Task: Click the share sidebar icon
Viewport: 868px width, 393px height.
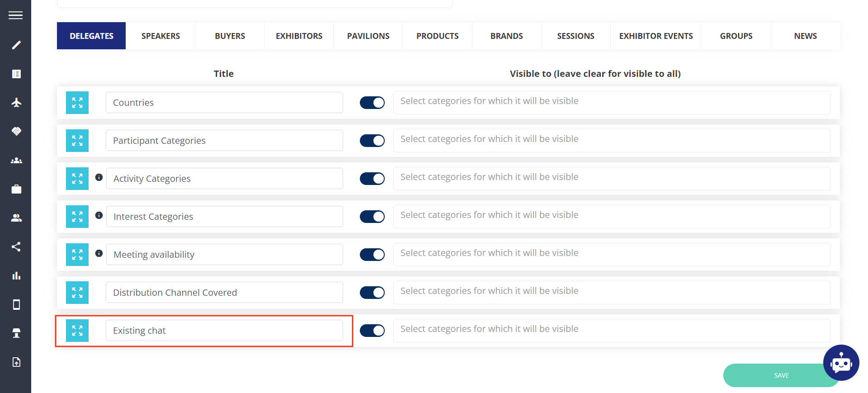Action: click(16, 246)
